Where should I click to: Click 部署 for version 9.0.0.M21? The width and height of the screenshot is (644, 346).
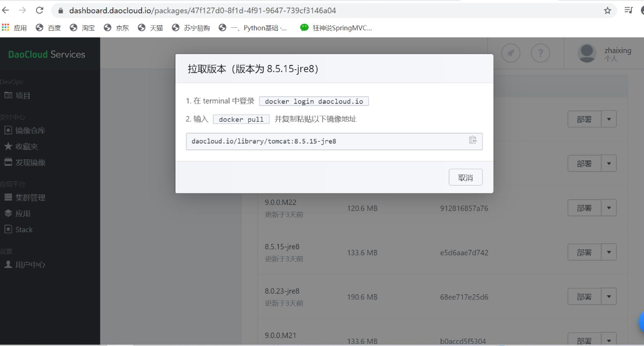pyautogui.click(x=584, y=340)
